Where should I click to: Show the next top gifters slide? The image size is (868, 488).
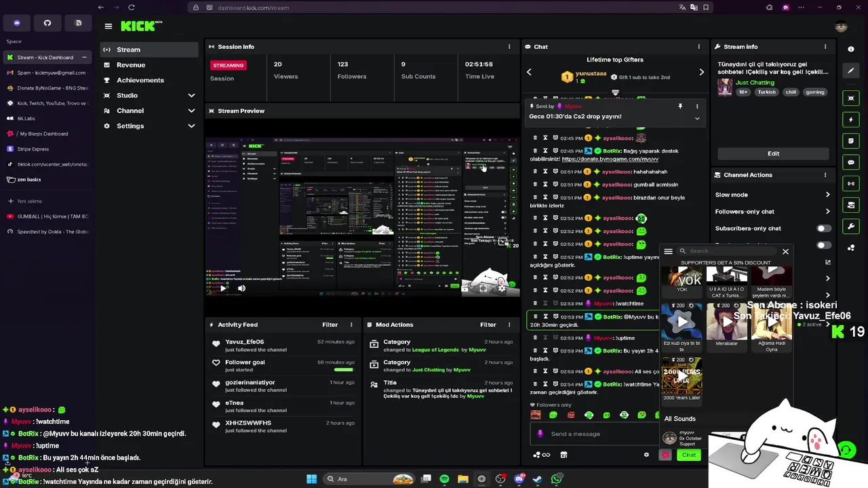701,72
